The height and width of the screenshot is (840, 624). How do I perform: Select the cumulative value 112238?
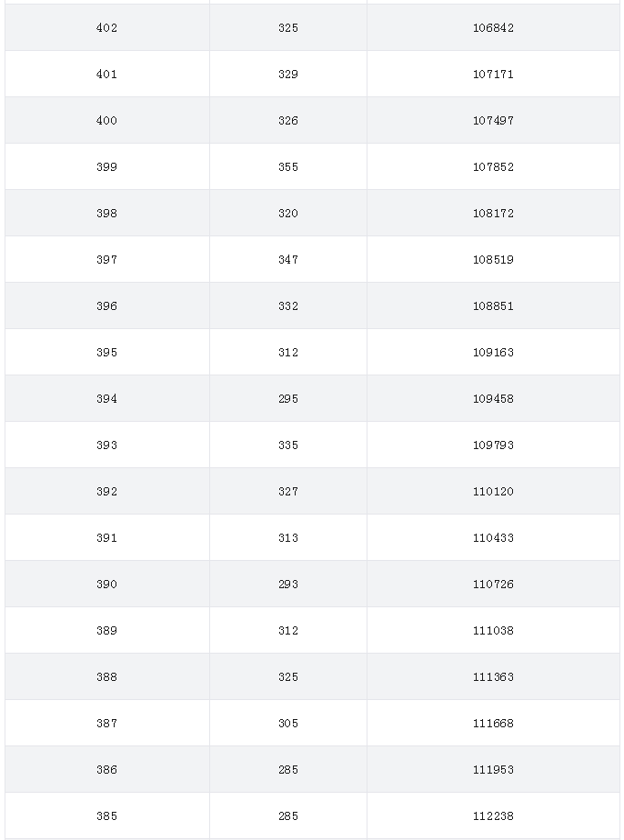493,815
